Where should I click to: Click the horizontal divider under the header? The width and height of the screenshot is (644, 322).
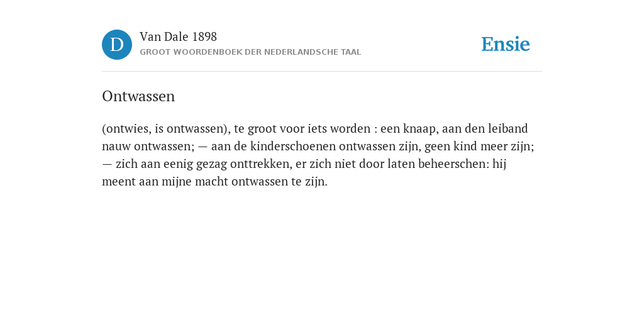(322, 72)
